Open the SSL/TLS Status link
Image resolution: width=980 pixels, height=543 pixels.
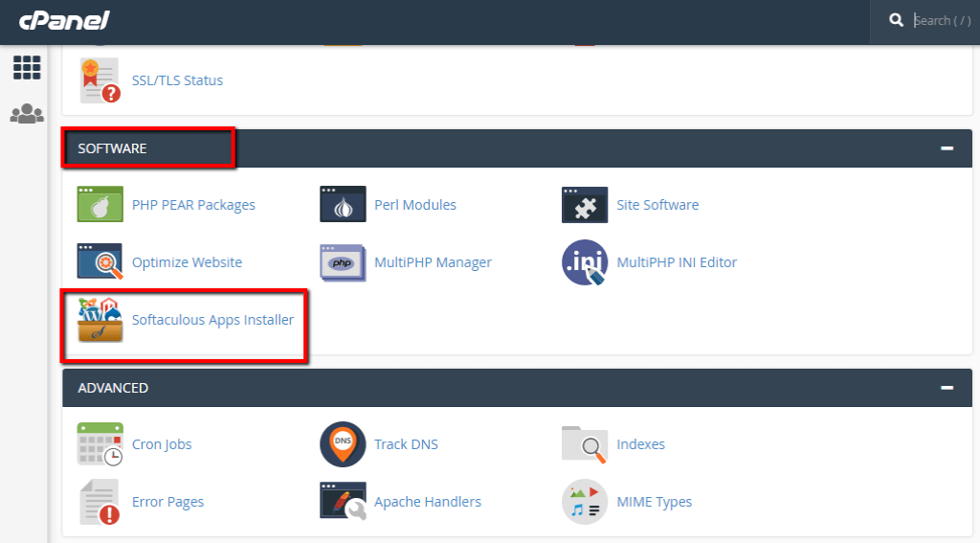(x=177, y=80)
